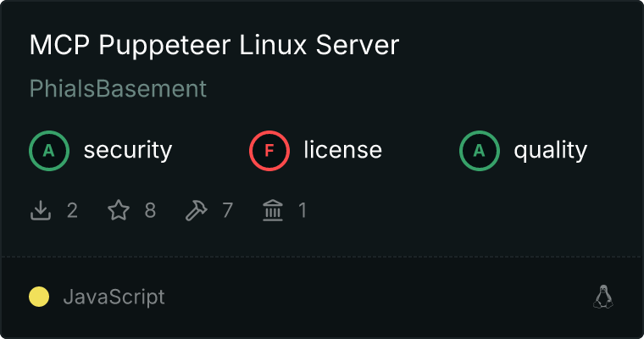Click the quality grade A badge

tap(480, 151)
